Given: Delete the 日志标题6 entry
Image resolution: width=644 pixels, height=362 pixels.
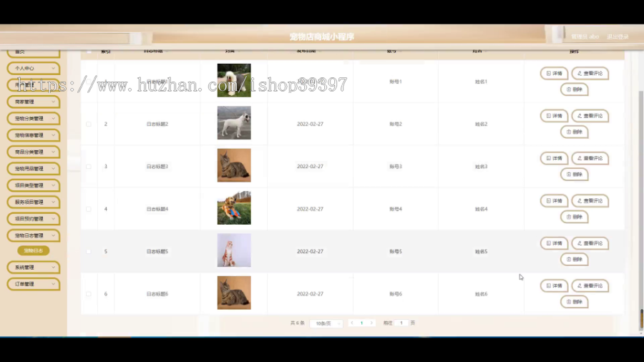Looking at the screenshot, I should [x=574, y=302].
